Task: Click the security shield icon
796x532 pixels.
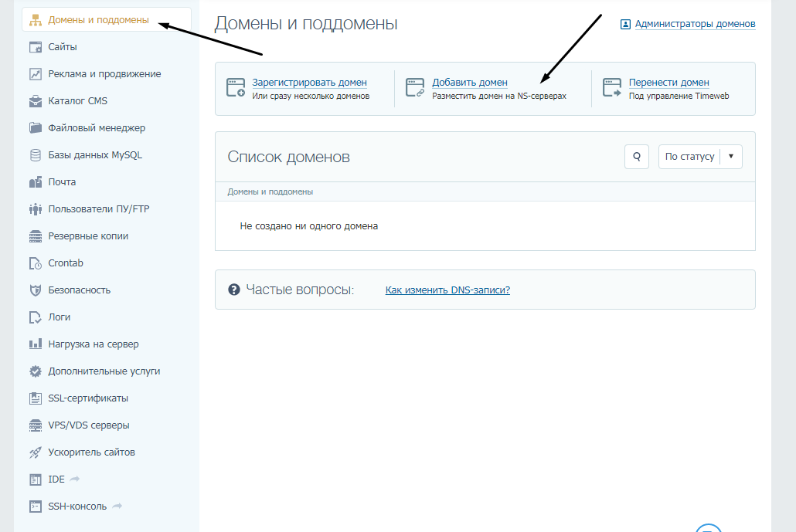Action: point(35,290)
